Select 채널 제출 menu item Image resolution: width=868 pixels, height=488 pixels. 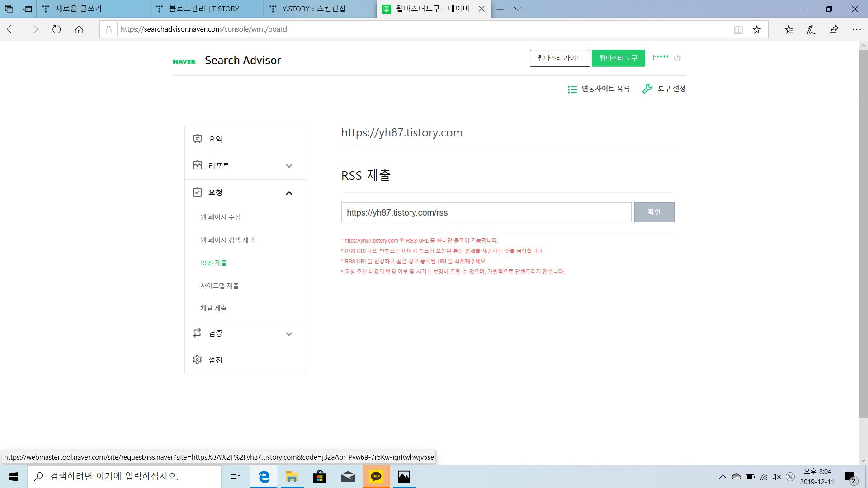pyautogui.click(x=213, y=308)
